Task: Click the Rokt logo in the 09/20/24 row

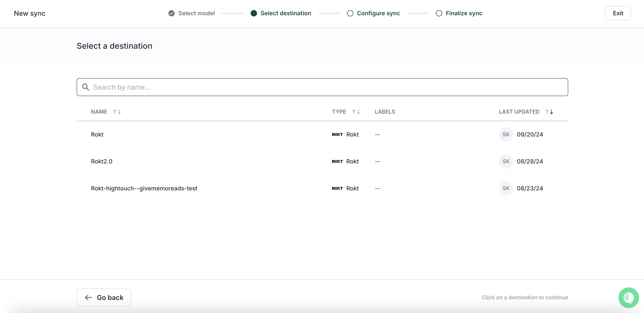Action: pos(337,134)
